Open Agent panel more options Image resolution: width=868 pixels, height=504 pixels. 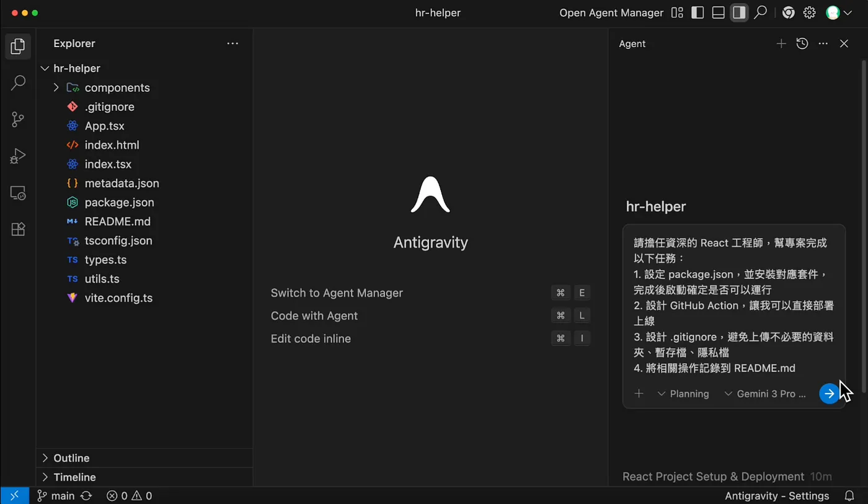[x=823, y=43]
